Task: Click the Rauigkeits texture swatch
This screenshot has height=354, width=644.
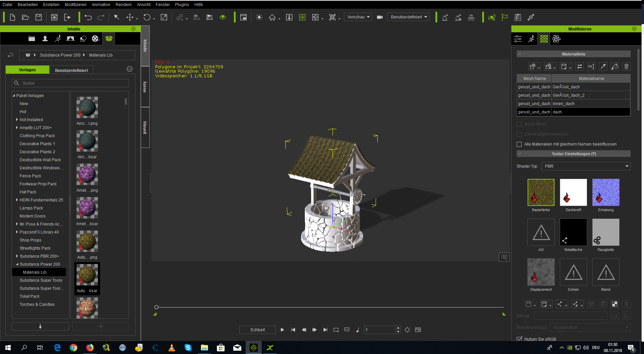Action: [606, 232]
